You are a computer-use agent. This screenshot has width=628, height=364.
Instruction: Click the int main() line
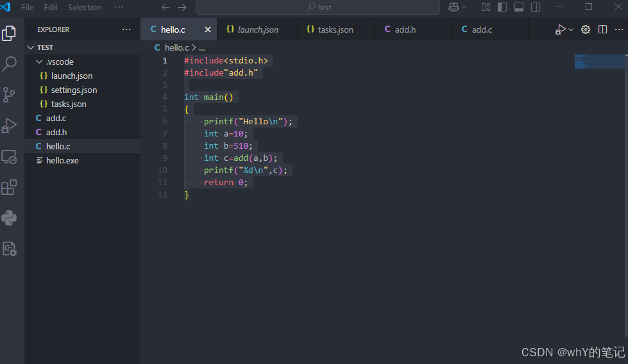[x=208, y=97]
